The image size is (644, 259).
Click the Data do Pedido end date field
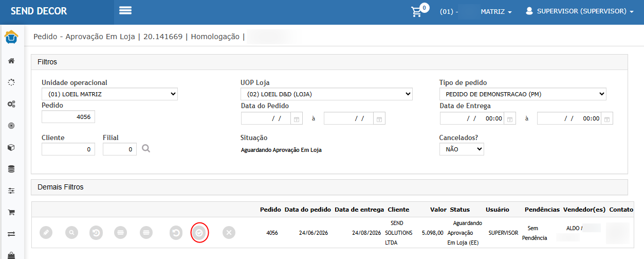348,118
